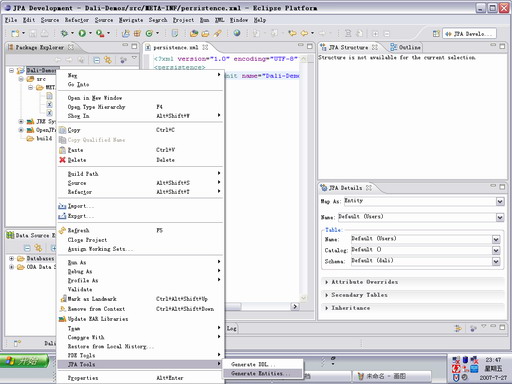Click the Refresh icon in context menu
Viewport: 512px width, 384px height.
pos(62,230)
